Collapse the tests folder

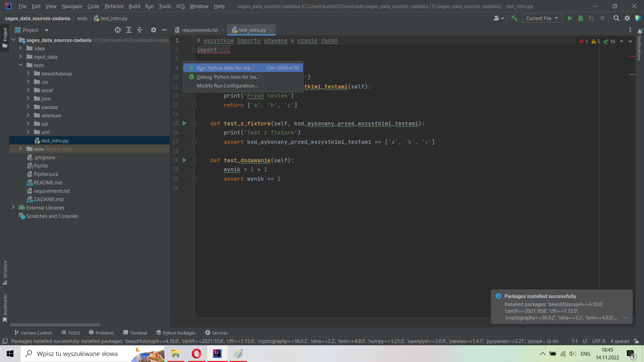click(20, 65)
